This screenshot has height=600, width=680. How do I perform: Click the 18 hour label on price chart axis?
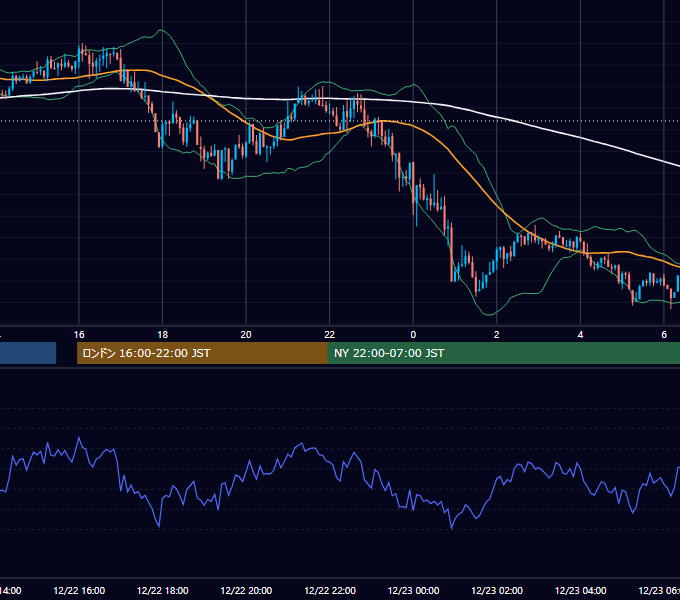click(163, 335)
